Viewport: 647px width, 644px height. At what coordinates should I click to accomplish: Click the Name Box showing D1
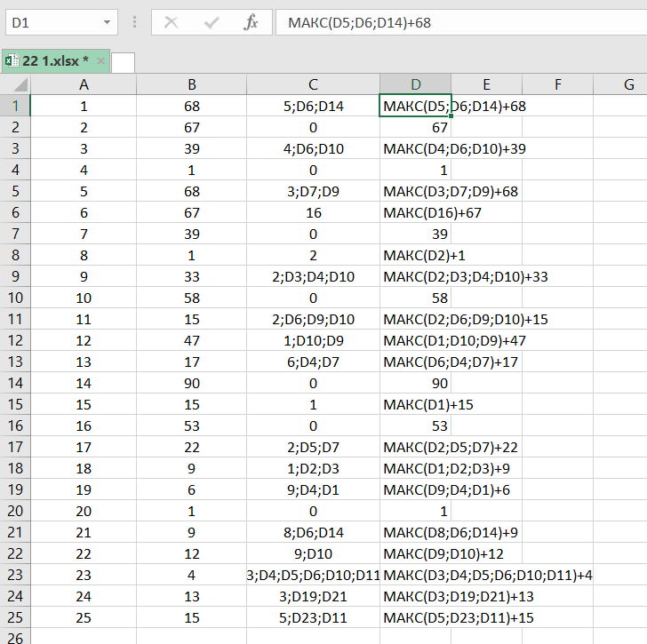coord(52,22)
